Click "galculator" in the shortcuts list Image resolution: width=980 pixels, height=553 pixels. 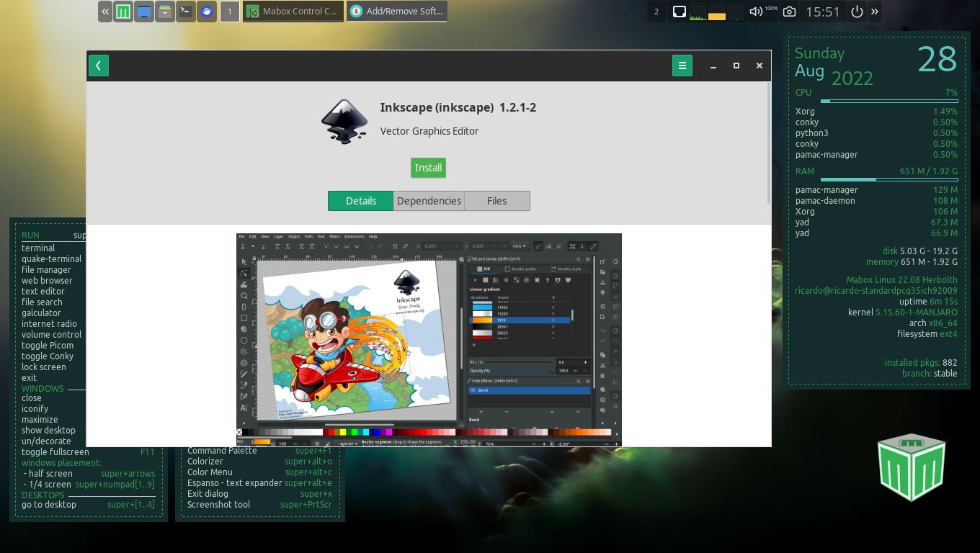tap(41, 313)
